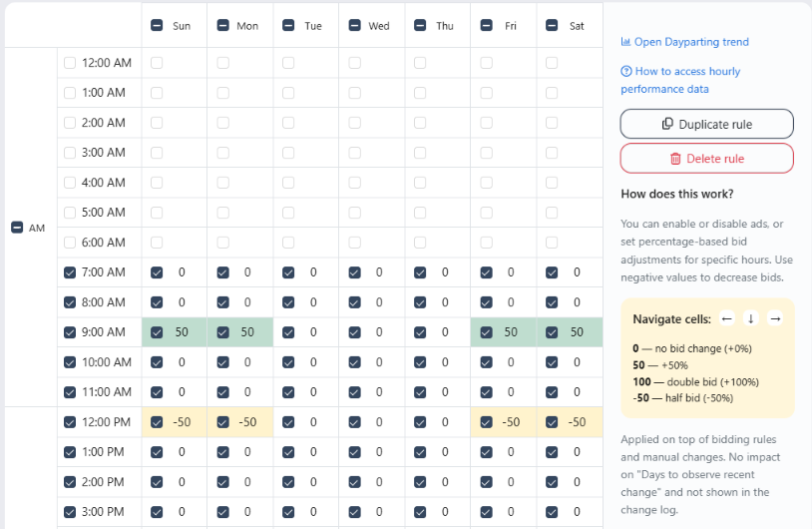
Task: Check the Sat 6:00 AM cell checkbox
Action: coord(552,243)
